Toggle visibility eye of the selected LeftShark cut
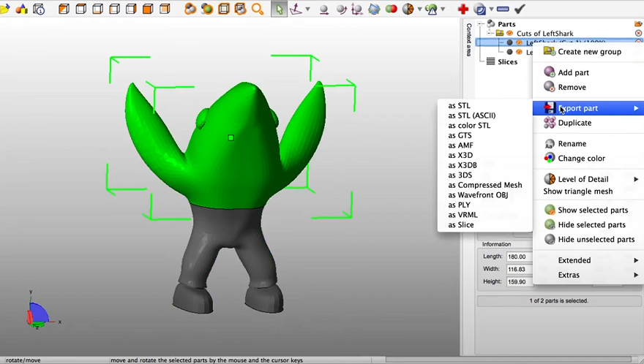 click(519, 42)
